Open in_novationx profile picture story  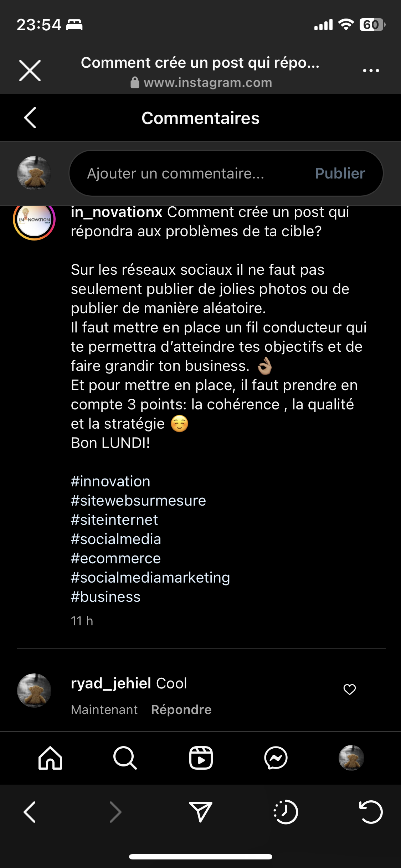click(34, 220)
